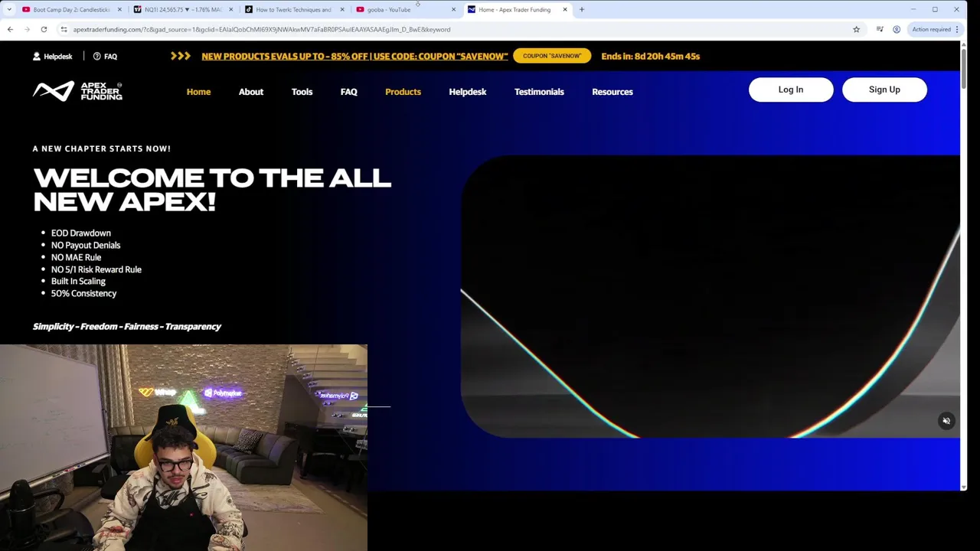The width and height of the screenshot is (980, 551).
Task: Switch to the gooba YouTube tab
Action: (x=404, y=9)
